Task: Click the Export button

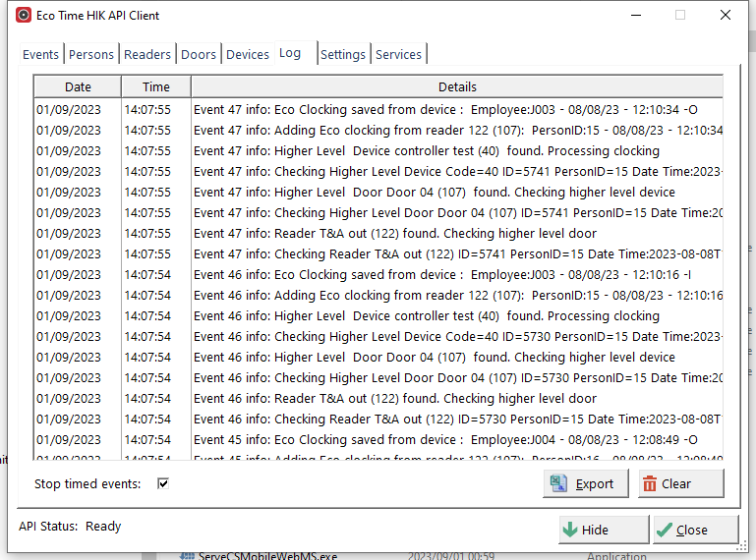Action: pos(584,483)
